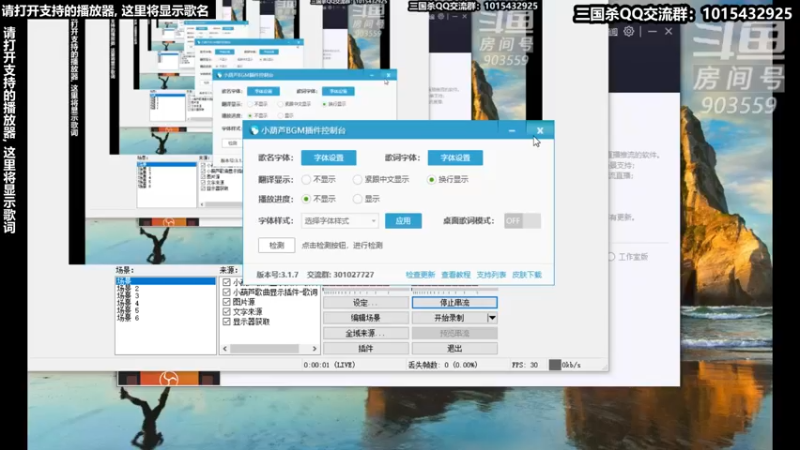
Task: Select 紧跟中文显示 translation option
Action: coord(357,180)
